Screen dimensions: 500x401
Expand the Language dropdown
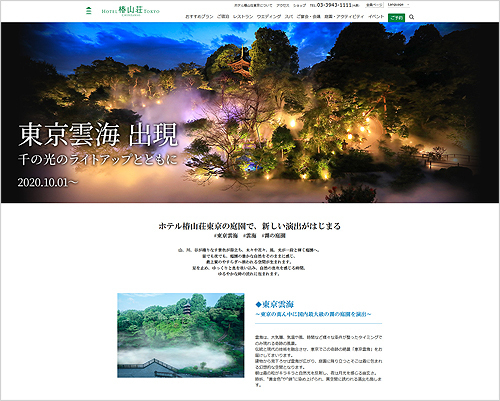(399, 5)
